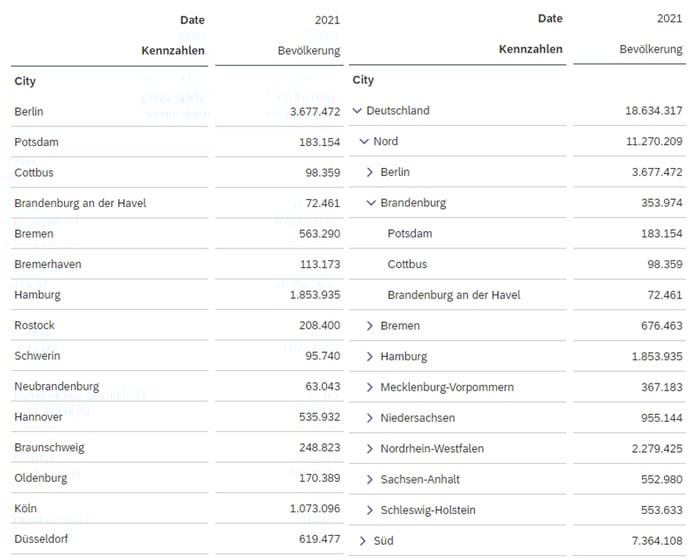This screenshot has height=560, width=700.
Task: Click Kennzahlen label in right table
Action: click(530, 49)
